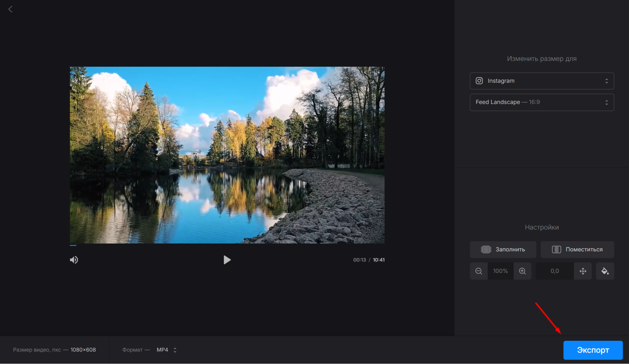The image size is (629, 364).
Task: Click the 0,0 position field
Action: [x=554, y=271]
